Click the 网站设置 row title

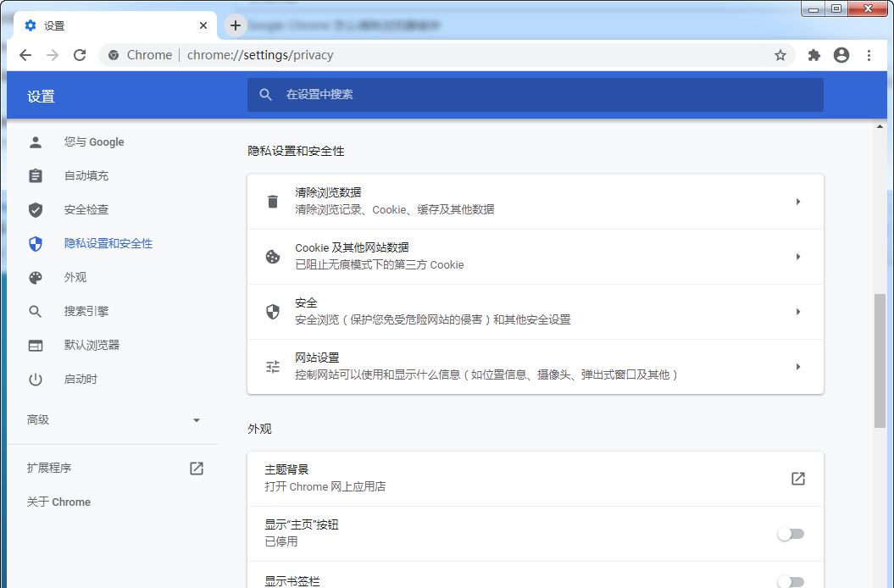317,358
